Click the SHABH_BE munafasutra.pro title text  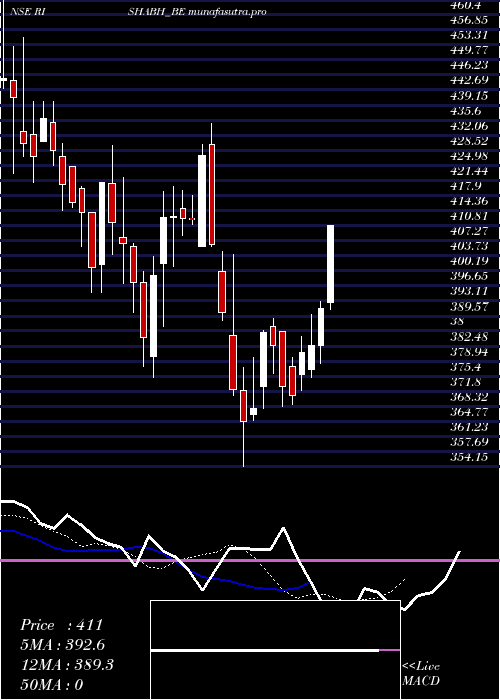(197, 12)
